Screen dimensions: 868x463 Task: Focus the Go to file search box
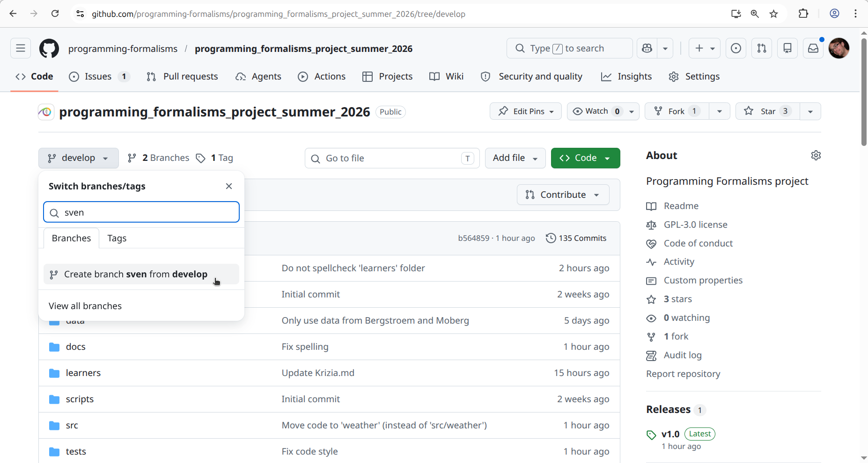pyautogui.click(x=392, y=158)
